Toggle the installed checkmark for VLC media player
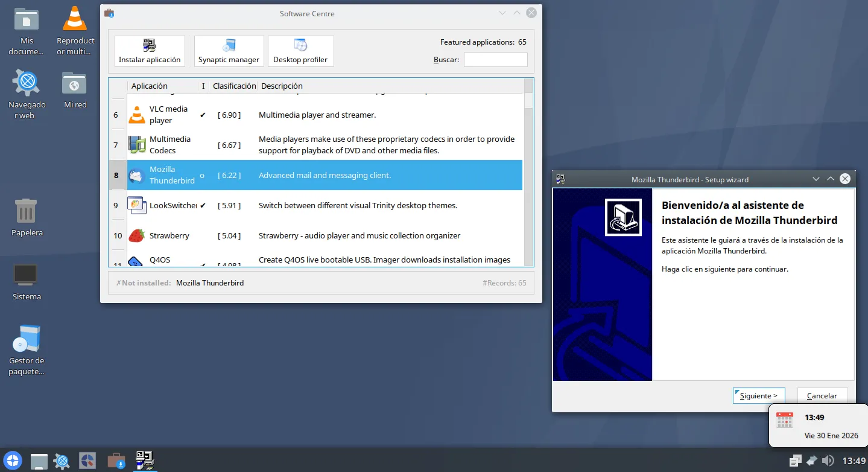The image size is (868, 472). (x=203, y=115)
